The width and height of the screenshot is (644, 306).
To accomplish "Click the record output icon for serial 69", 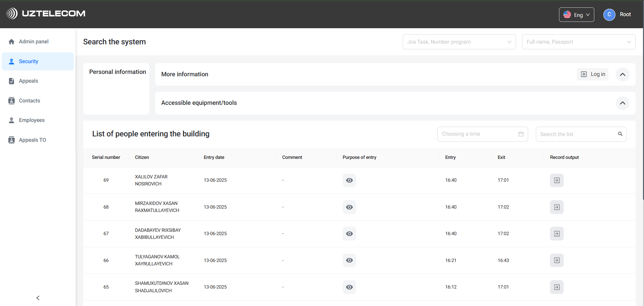I will [x=556, y=180].
